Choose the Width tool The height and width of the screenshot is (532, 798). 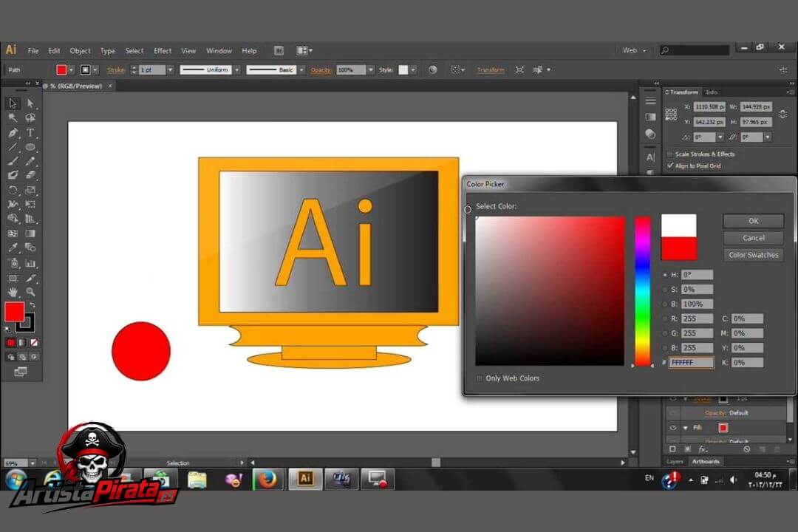click(13, 204)
